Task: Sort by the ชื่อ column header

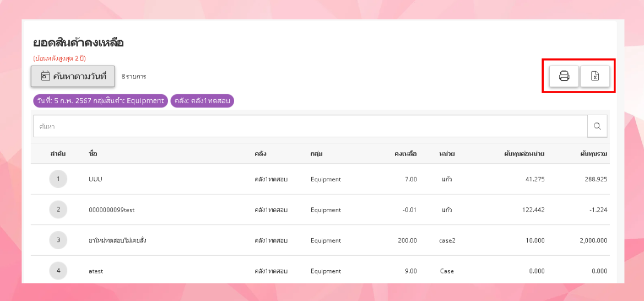Action: tap(93, 154)
